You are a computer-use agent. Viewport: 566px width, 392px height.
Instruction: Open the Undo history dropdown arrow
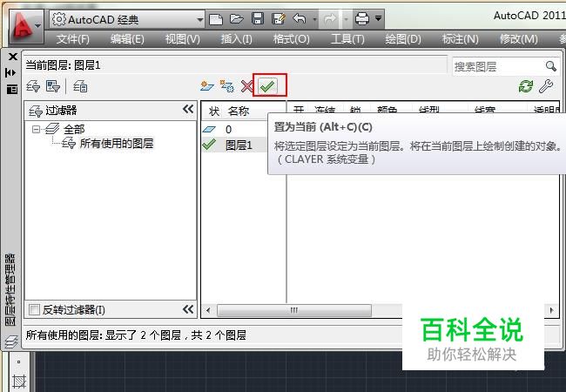[x=314, y=19]
